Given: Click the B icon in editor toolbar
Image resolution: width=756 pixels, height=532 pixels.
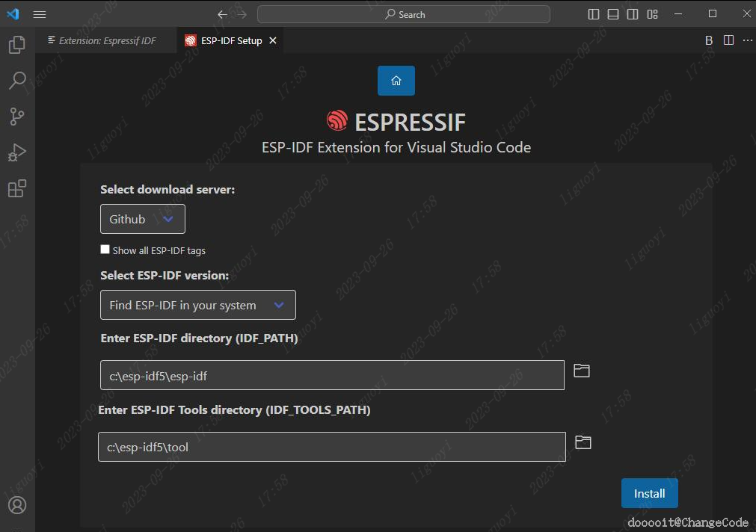Looking at the screenshot, I should click(709, 40).
